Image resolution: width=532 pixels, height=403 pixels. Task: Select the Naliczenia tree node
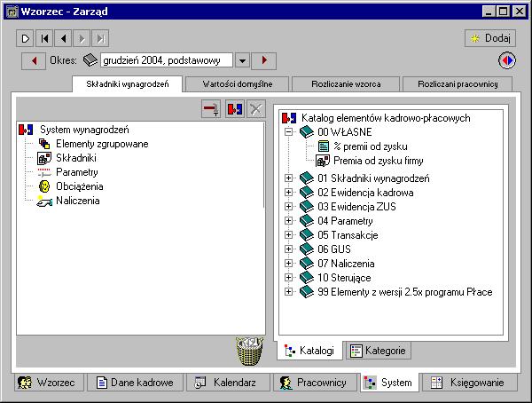[x=78, y=201]
